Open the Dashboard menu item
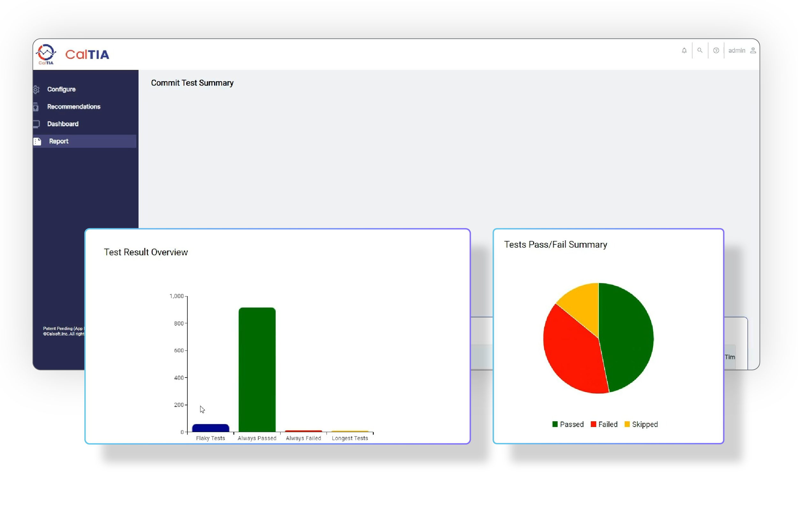 coord(63,124)
